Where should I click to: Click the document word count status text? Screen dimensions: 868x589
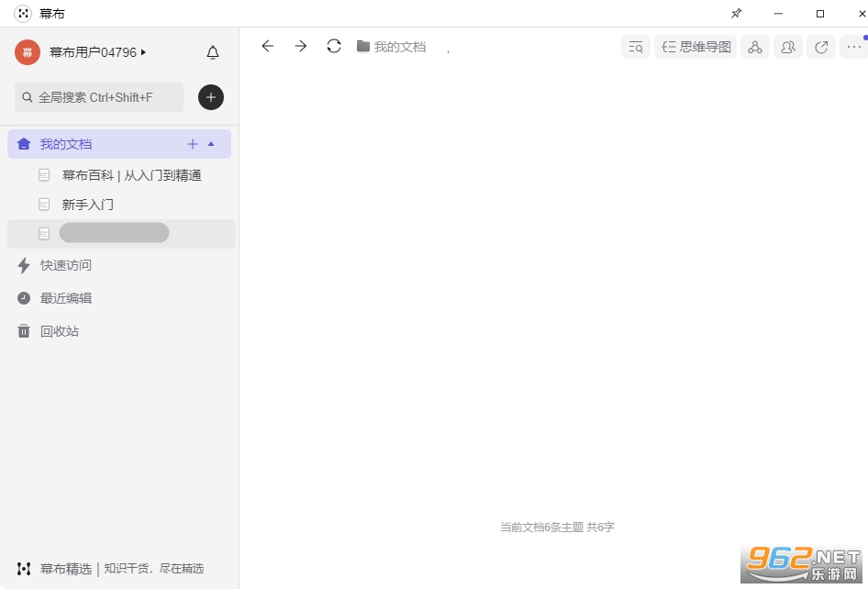click(558, 527)
